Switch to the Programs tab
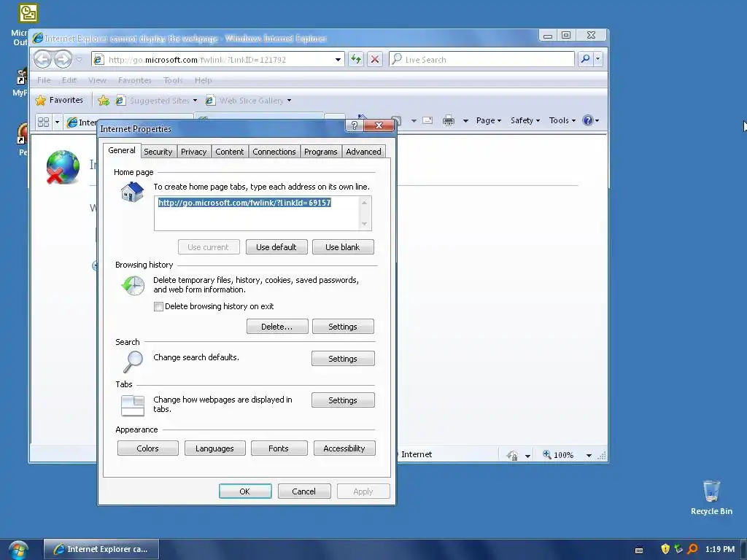 coord(321,152)
